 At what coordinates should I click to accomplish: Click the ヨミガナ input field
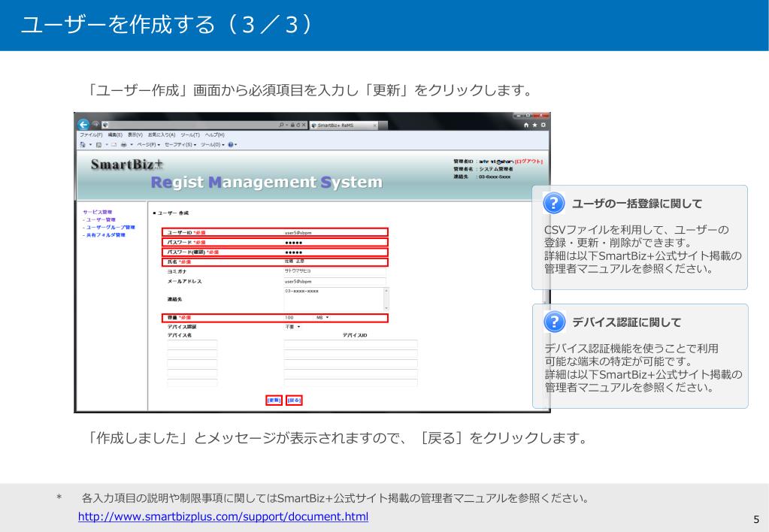pos(335,271)
